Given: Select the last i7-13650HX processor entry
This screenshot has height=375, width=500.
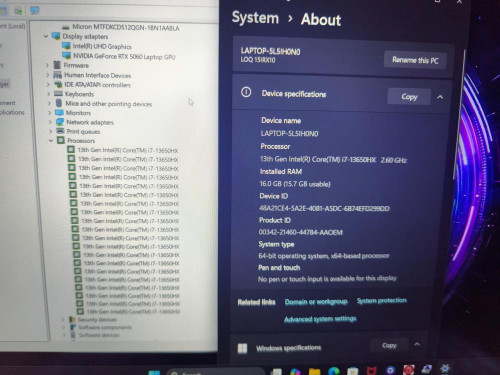Looking at the screenshot, I should click(x=133, y=312).
